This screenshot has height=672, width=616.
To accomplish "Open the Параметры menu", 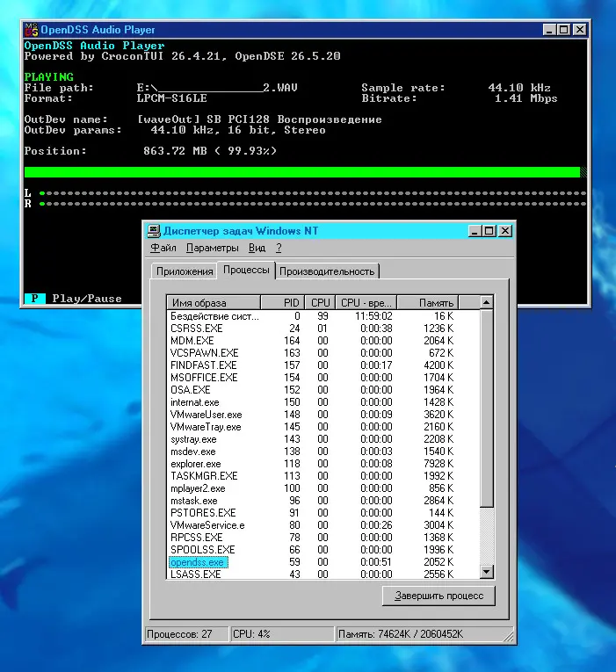I will tap(212, 248).
